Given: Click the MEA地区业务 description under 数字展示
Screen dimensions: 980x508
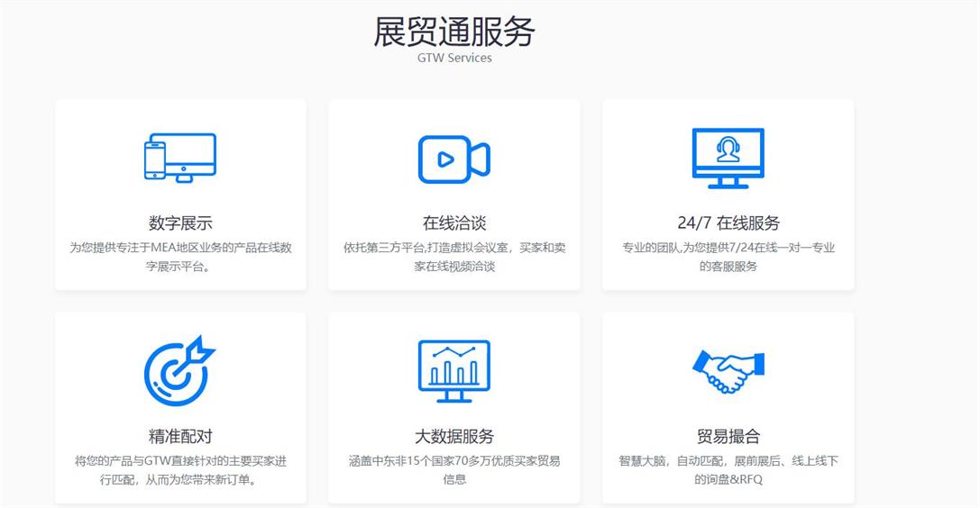Looking at the screenshot, I should (180, 257).
